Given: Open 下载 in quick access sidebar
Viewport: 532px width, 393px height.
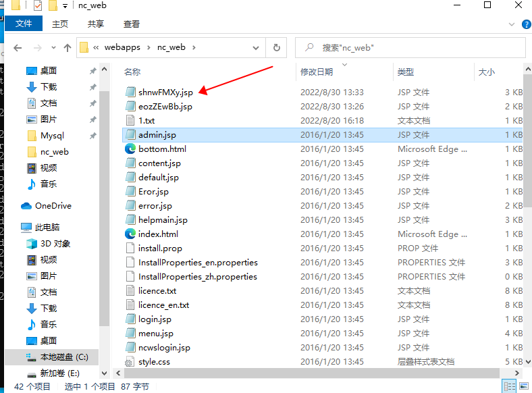Looking at the screenshot, I should tap(48, 87).
